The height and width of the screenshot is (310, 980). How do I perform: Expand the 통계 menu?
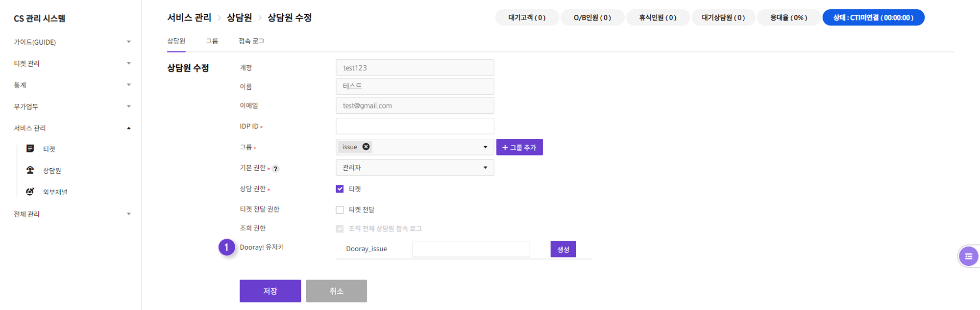pos(72,85)
